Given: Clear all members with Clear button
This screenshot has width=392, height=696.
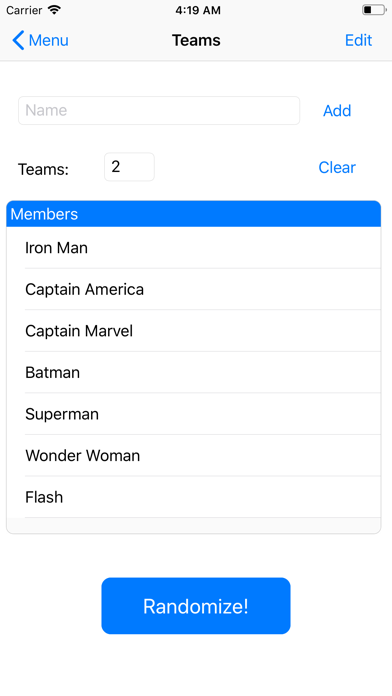Looking at the screenshot, I should coord(337,167).
